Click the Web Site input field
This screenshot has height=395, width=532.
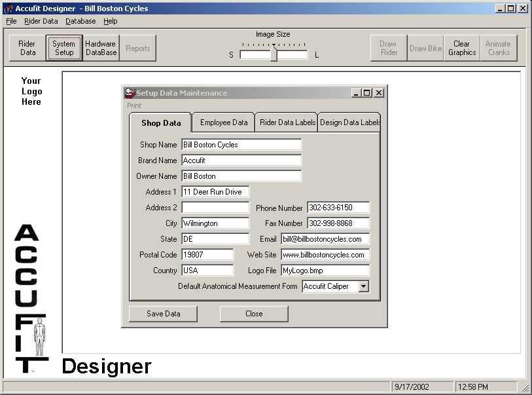pos(325,254)
